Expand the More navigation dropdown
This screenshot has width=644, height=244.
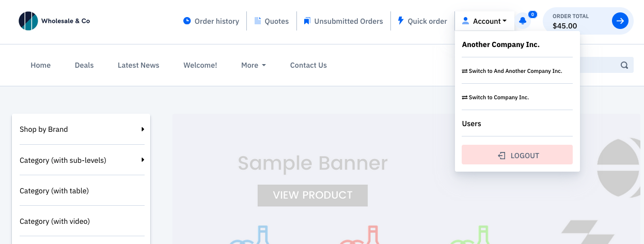pyautogui.click(x=253, y=65)
